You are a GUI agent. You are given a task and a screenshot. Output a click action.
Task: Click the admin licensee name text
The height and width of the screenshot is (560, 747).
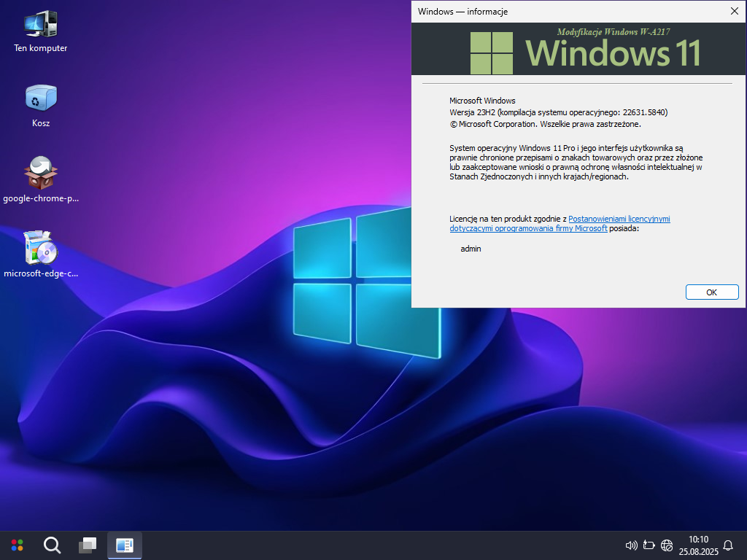(x=471, y=249)
